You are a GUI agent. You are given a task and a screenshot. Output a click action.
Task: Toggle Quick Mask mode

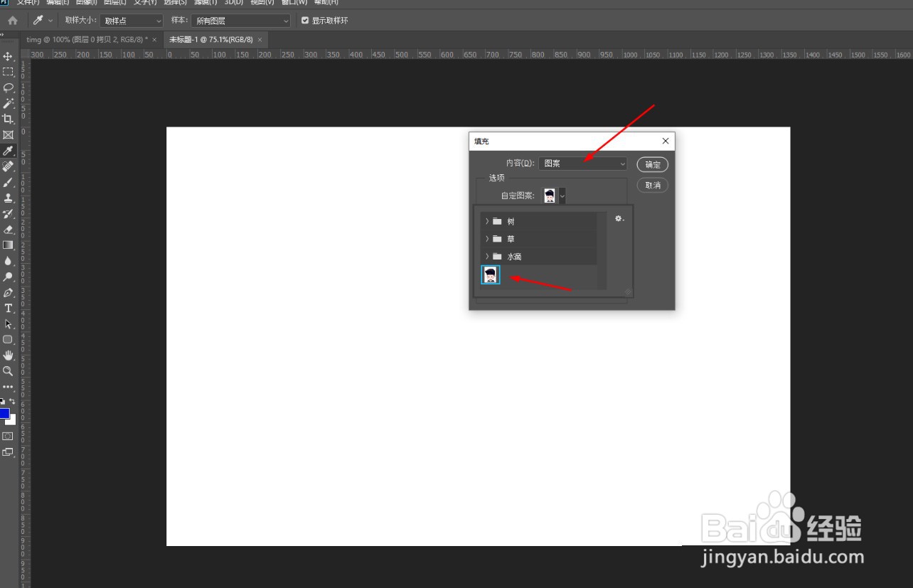9,436
